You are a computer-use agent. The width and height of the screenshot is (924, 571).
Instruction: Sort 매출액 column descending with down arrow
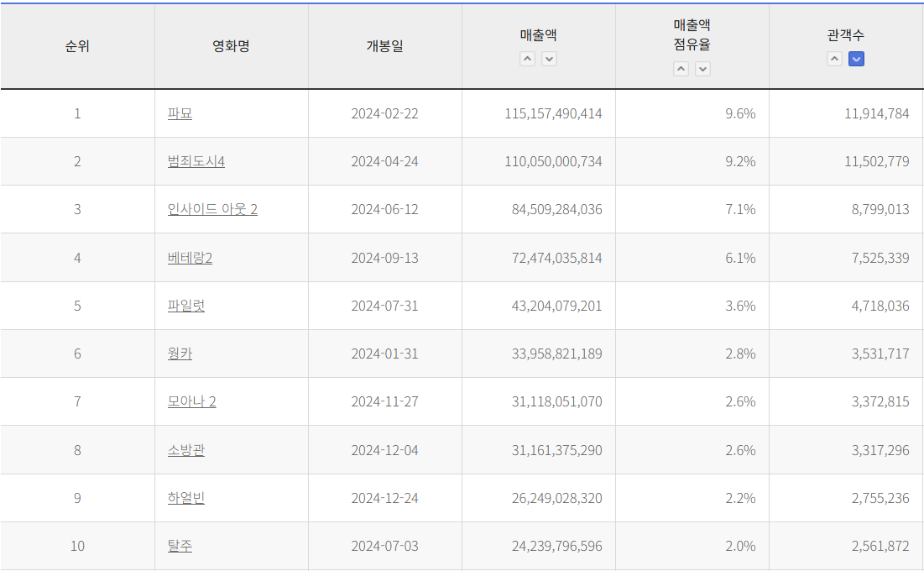[x=549, y=59]
